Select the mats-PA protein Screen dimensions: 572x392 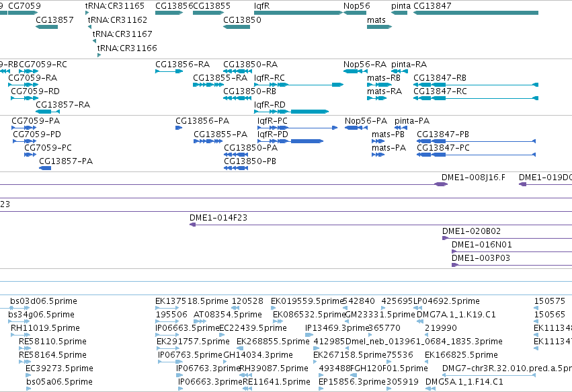click(x=389, y=148)
